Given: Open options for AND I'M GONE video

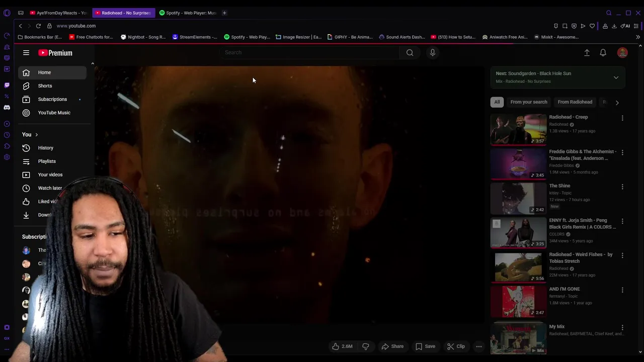Looking at the screenshot, I should [x=622, y=290].
